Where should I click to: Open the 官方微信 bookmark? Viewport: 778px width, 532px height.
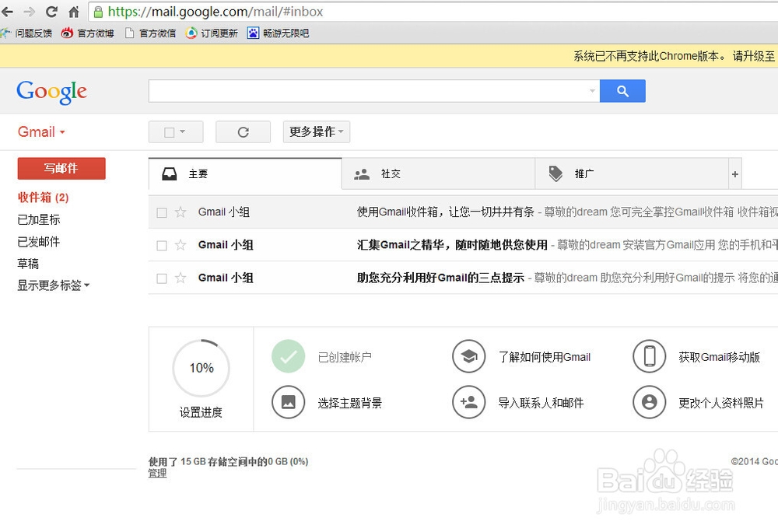(150, 33)
